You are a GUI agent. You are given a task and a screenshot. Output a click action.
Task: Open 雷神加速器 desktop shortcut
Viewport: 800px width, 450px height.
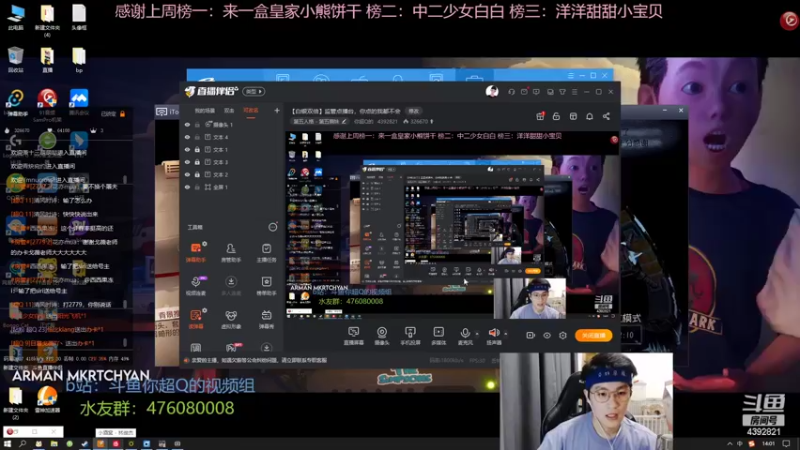(47, 399)
